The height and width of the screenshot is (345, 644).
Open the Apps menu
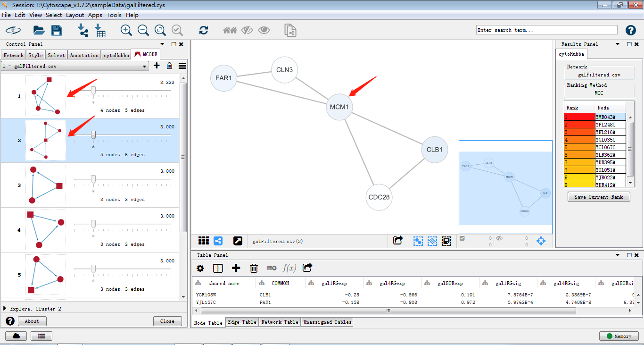(95, 15)
